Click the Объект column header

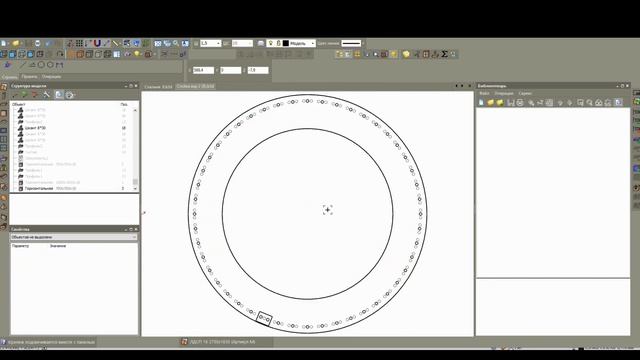point(19,104)
